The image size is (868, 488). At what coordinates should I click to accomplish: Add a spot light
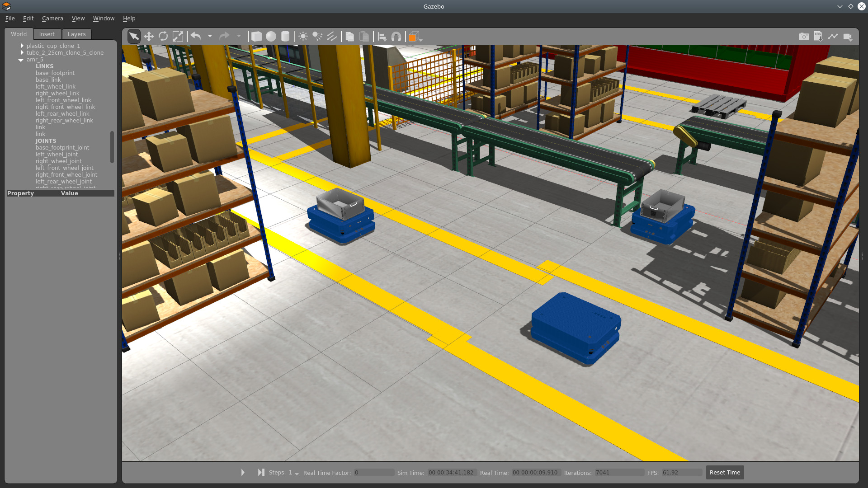tap(317, 37)
